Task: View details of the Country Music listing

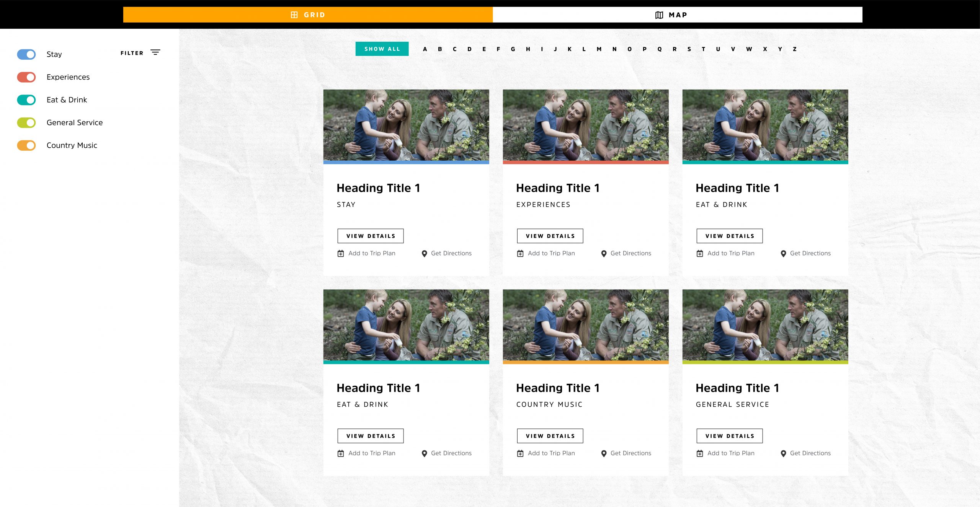Action: click(x=550, y=436)
